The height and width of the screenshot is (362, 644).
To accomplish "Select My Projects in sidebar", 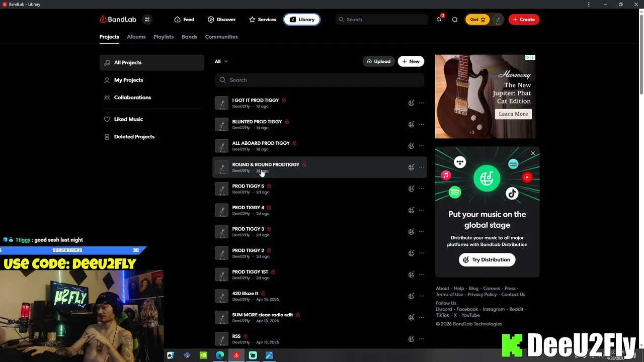I will [151, 80].
